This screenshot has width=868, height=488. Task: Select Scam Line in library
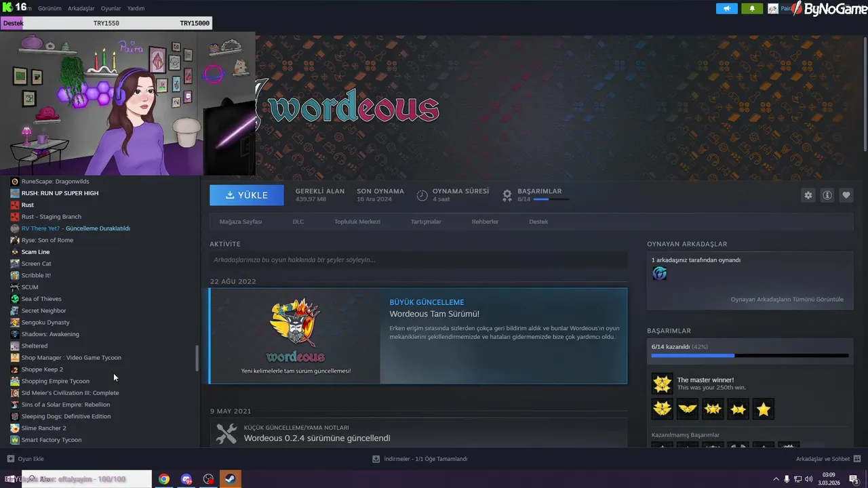[35, 252]
